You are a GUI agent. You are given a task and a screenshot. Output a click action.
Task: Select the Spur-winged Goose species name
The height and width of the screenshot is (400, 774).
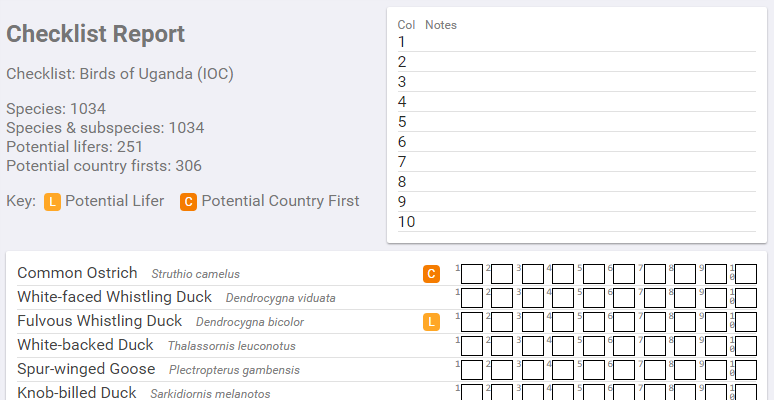click(x=86, y=369)
